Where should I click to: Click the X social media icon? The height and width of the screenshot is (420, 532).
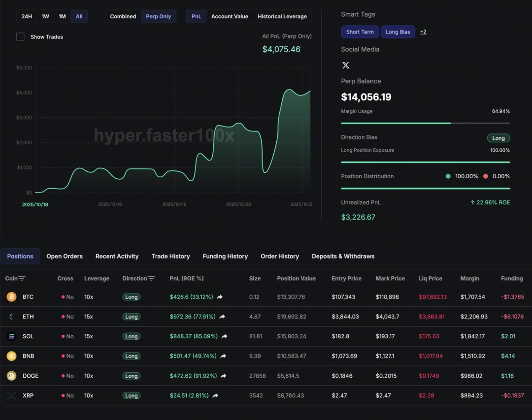click(x=346, y=65)
